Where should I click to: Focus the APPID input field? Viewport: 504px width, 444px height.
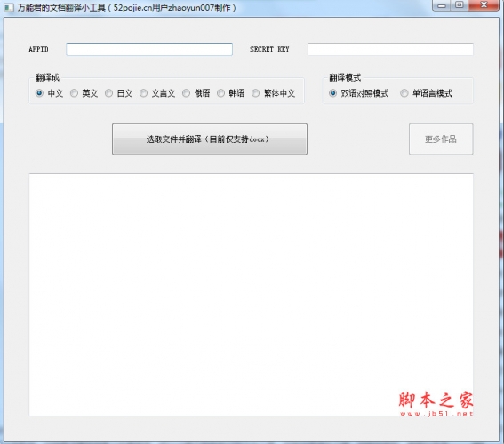(149, 49)
